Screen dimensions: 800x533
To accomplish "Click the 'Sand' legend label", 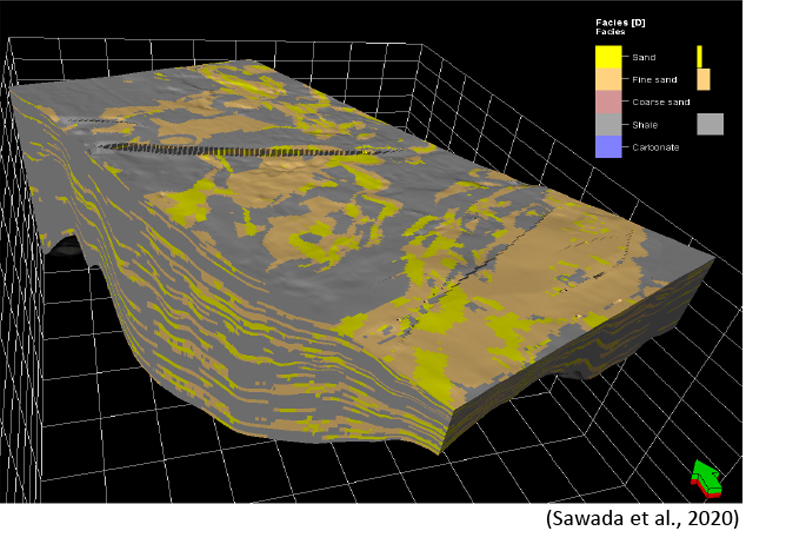I will [644, 57].
